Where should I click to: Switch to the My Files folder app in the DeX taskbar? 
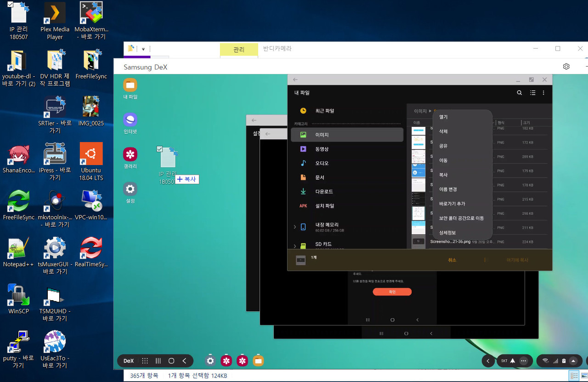[258, 361]
